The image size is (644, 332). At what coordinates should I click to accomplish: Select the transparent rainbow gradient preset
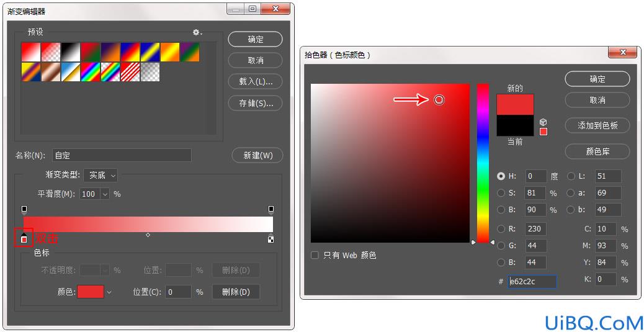(x=110, y=72)
